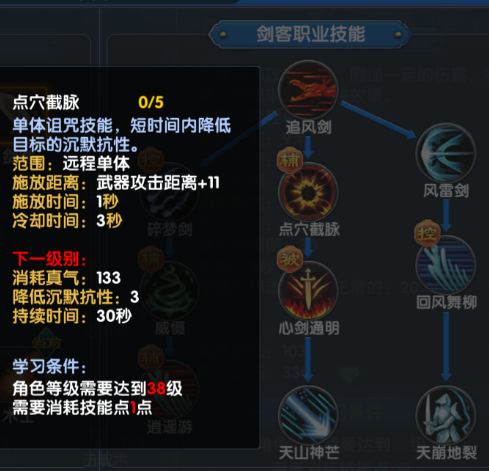The width and height of the screenshot is (489, 471).
Task: Click the 天山神芒 skill name label
Action: [309, 453]
